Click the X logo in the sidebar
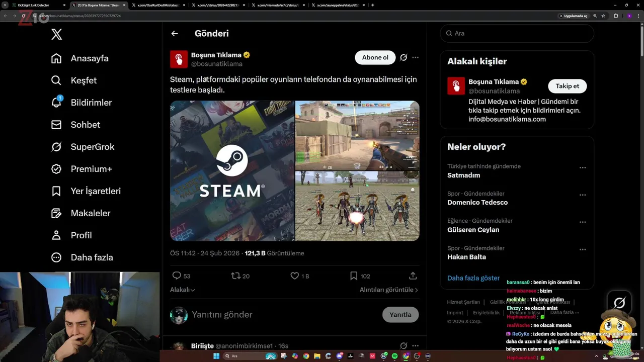644x362 pixels. pos(57,34)
